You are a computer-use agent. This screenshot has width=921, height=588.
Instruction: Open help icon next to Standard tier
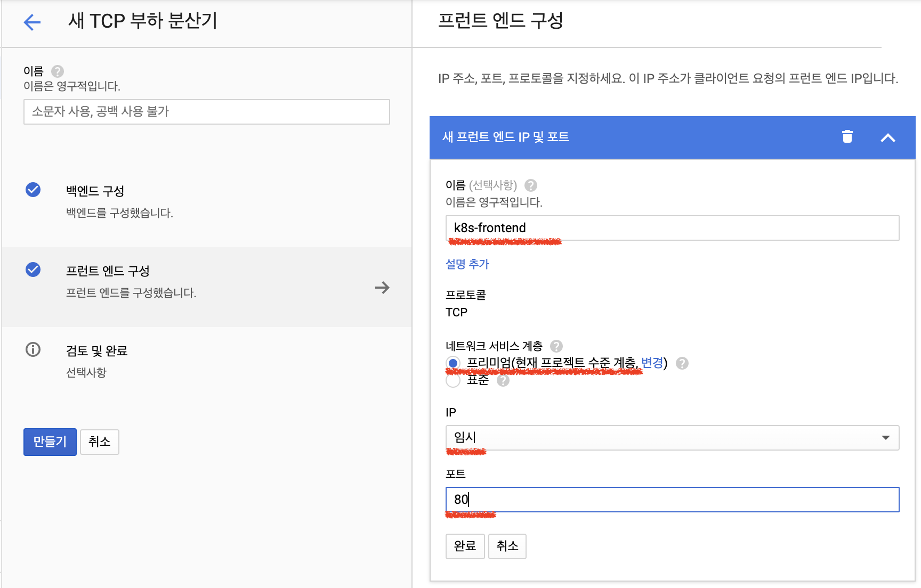coord(503,381)
